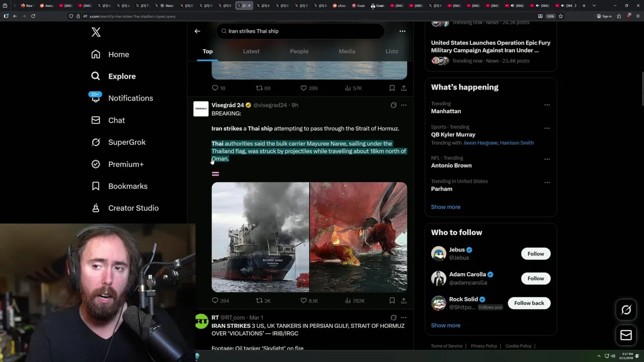Follow Adam Carolla account
This screenshot has height=362, width=644.
(x=536, y=279)
